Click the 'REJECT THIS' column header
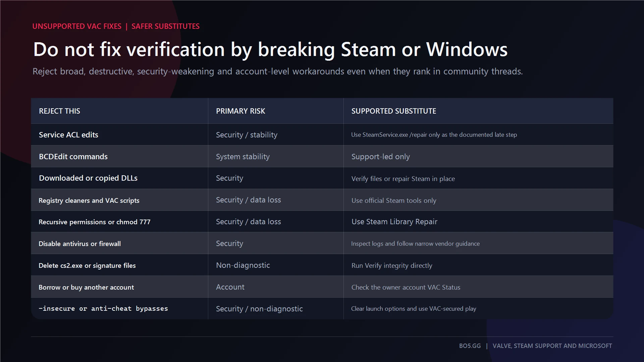This screenshot has height=362, width=644. [59, 111]
